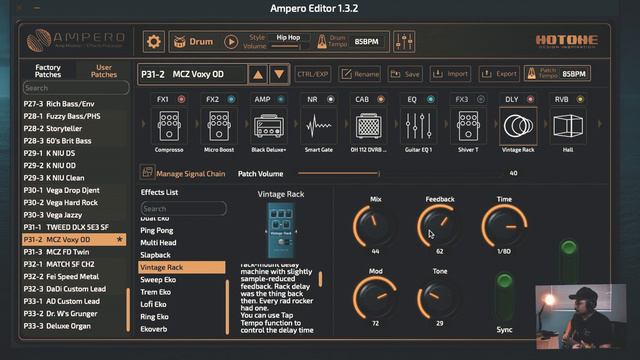
Task: Click the Export button
Action: [499, 74]
